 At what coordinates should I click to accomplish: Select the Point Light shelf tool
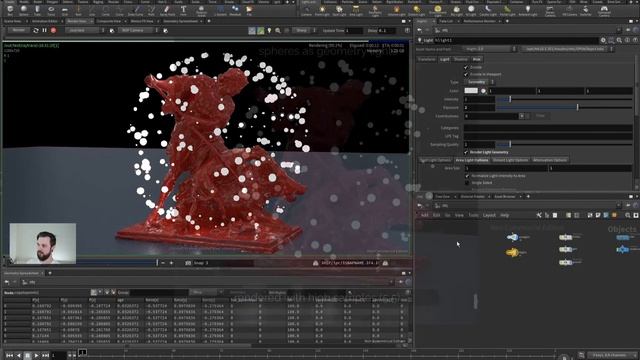click(322, 10)
